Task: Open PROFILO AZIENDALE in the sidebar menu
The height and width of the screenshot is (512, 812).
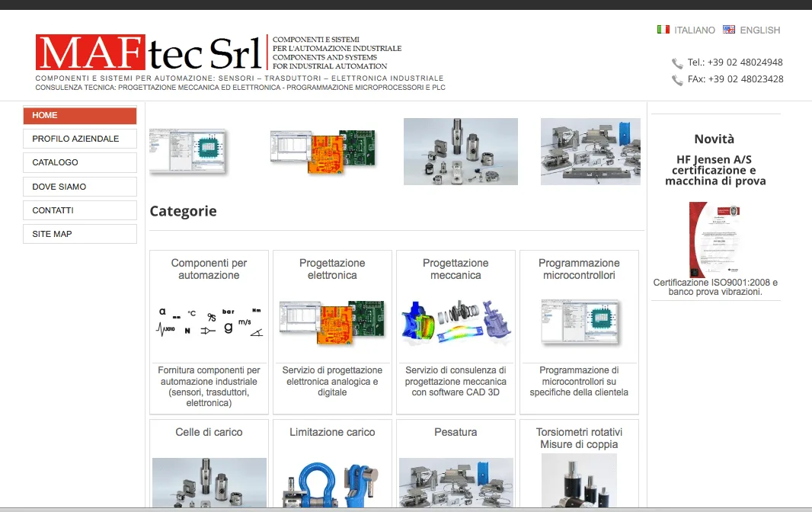Action: coord(80,139)
